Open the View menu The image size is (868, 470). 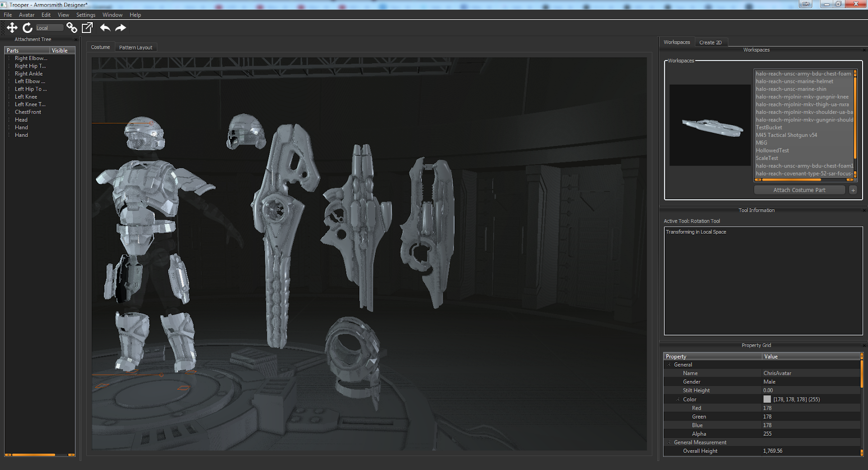[63, 15]
